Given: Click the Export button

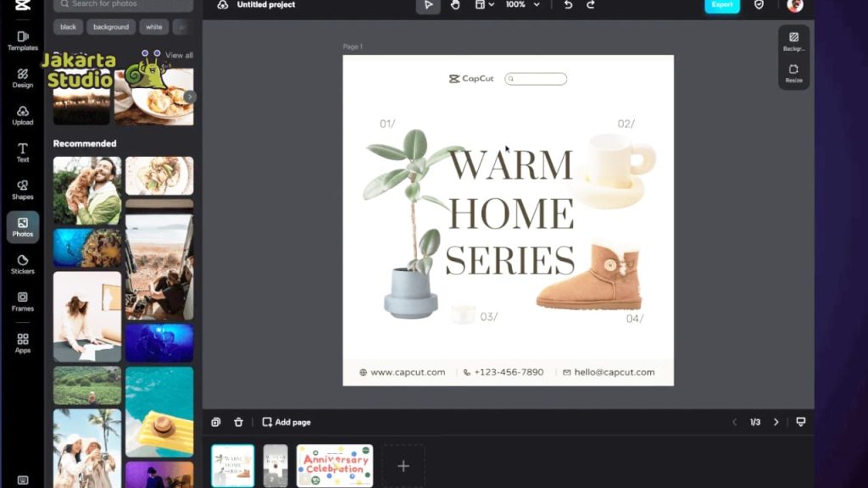Looking at the screenshot, I should [x=721, y=5].
